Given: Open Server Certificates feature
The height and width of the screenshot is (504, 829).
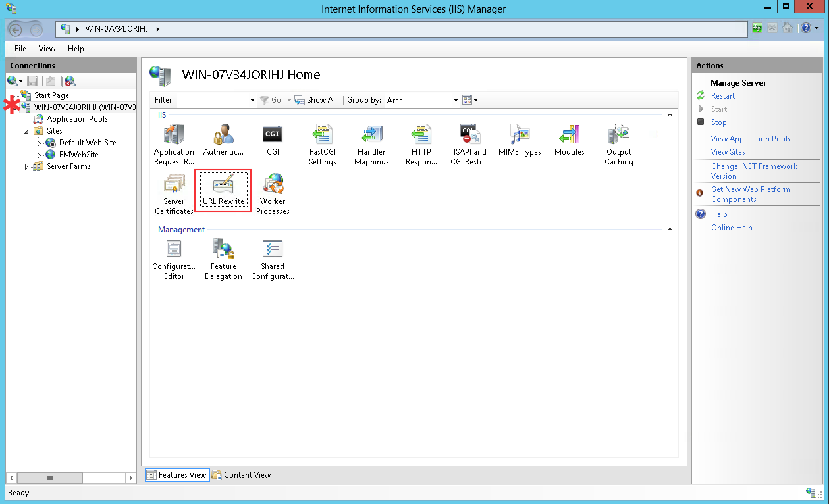Looking at the screenshot, I should point(174,194).
